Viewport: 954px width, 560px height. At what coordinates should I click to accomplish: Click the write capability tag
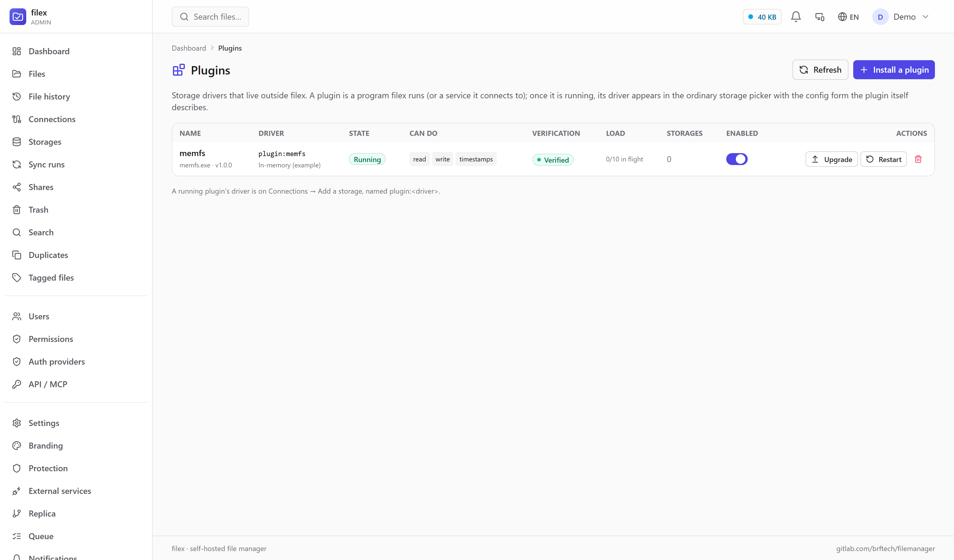tap(442, 159)
